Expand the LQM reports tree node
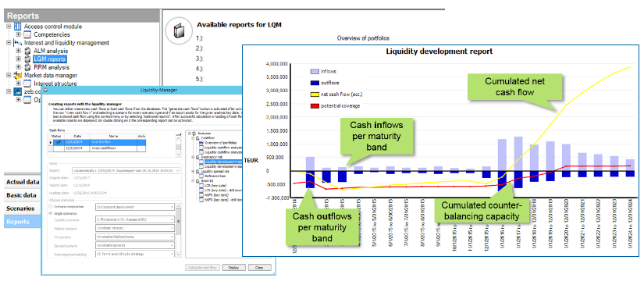Screen dimensions: 644x285 (x=18, y=59)
